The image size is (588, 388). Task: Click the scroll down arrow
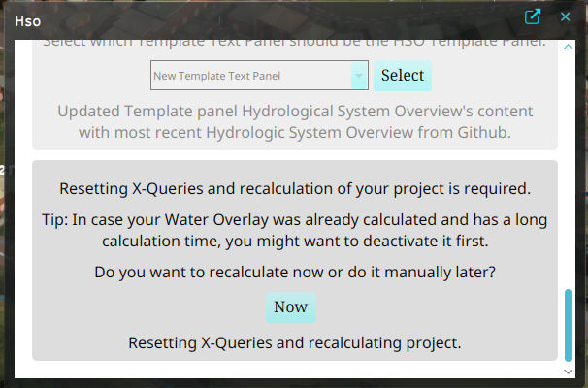(569, 371)
